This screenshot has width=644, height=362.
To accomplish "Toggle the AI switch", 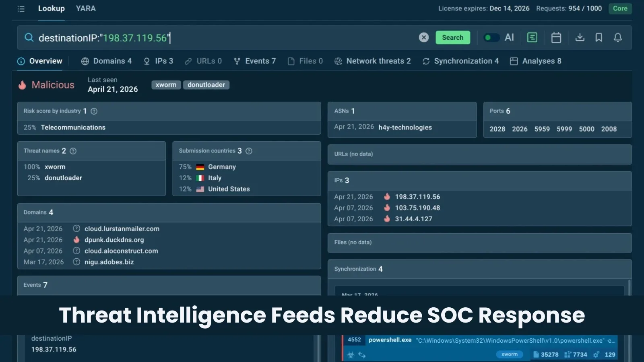I will click(x=491, y=37).
